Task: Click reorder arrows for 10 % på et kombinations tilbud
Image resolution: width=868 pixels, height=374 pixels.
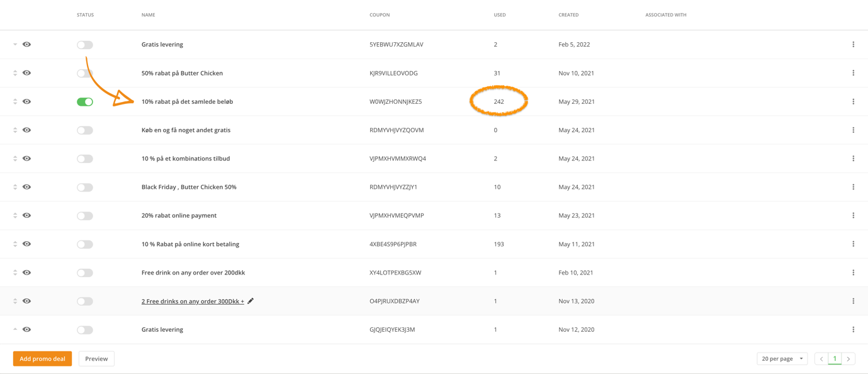Action: point(15,159)
